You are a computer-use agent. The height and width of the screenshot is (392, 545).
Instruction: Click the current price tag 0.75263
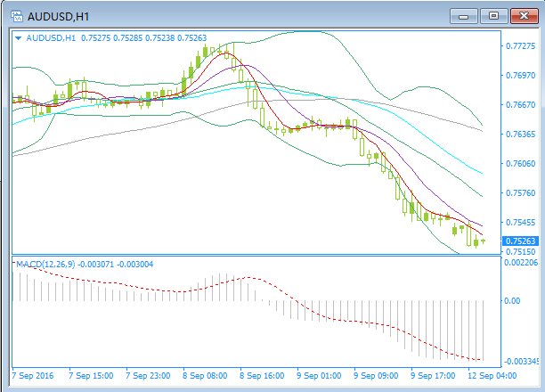click(x=518, y=241)
